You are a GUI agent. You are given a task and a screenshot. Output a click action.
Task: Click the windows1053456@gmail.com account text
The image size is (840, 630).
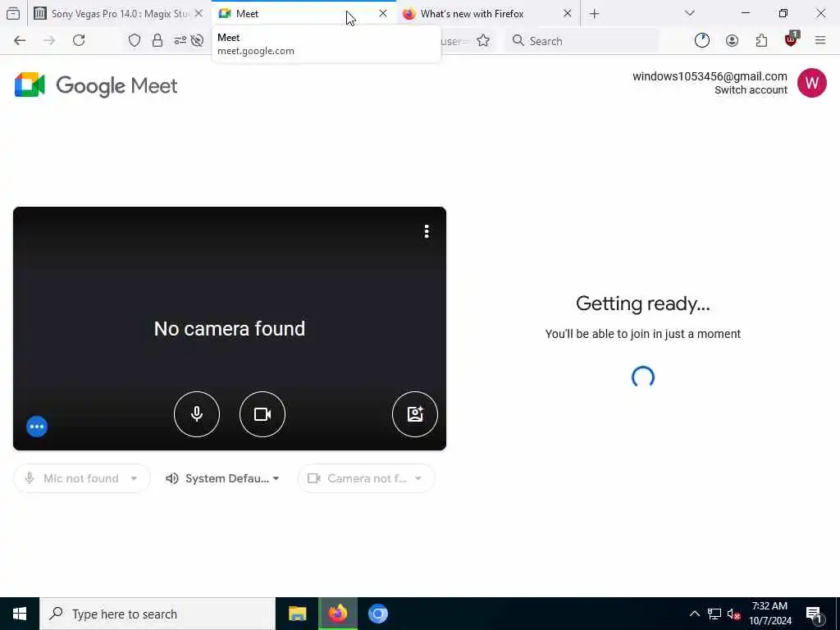(x=710, y=76)
